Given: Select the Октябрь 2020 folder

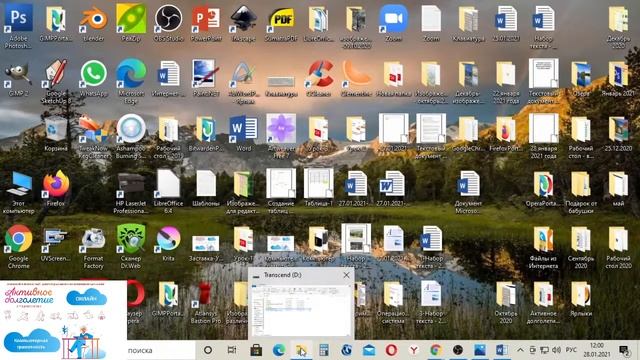Looking at the screenshot, I should pyautogui.click(x=506, y=302).
